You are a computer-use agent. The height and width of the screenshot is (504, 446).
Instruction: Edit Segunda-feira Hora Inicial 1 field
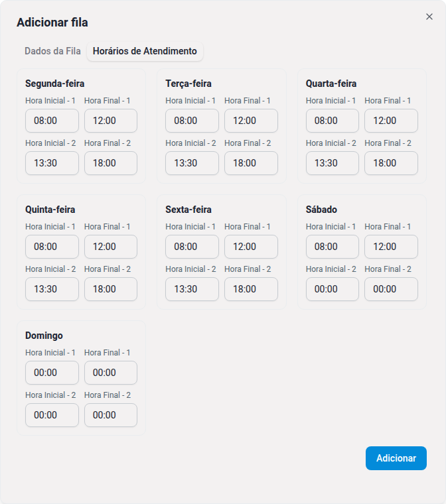[52, 121]
